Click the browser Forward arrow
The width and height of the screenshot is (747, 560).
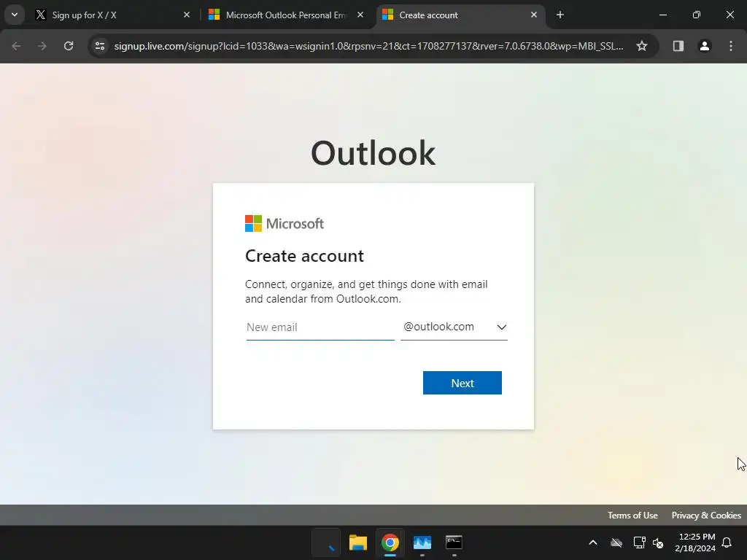click(42, 46)
